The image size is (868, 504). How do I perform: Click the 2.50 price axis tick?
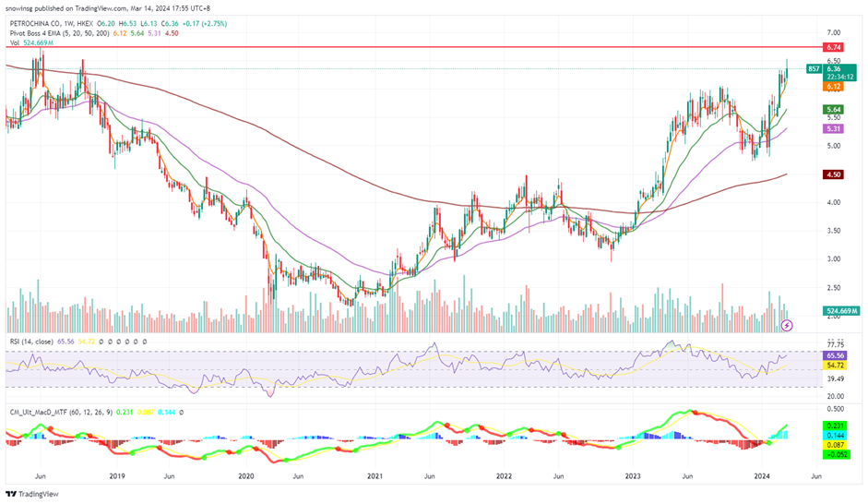click(834, 288)
